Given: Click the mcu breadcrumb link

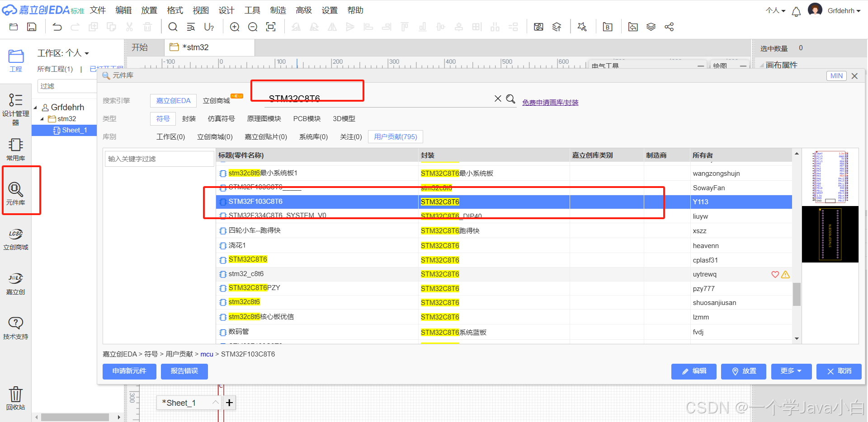Looking at the screenshot, I should pyautogui.click(x=207, y=354).
